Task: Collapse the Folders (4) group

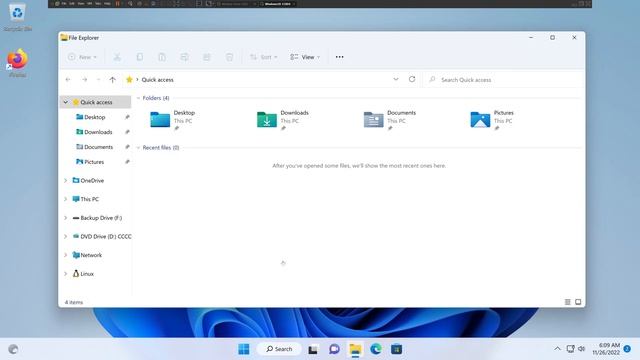Action: (x=138, y=98)
